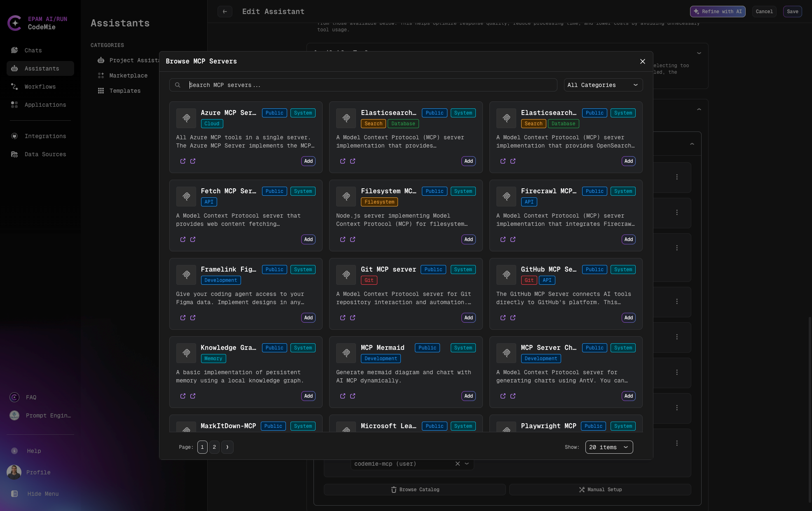Add the Filesystem MCP server
Viewport: 812px width, 511px height.
point(468,239)
